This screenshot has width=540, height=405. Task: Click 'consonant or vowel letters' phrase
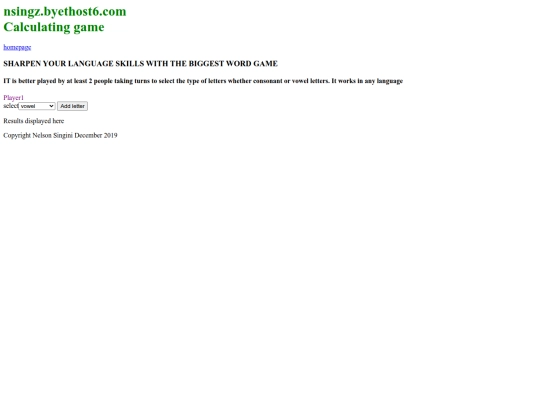point(291,81)
